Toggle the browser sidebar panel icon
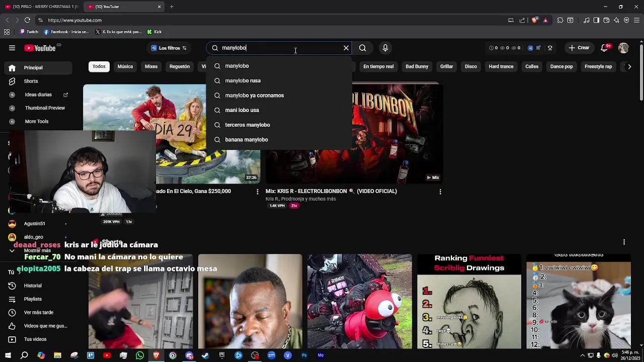This screenshot has height=362, width=644. click(x=596, y=20)
